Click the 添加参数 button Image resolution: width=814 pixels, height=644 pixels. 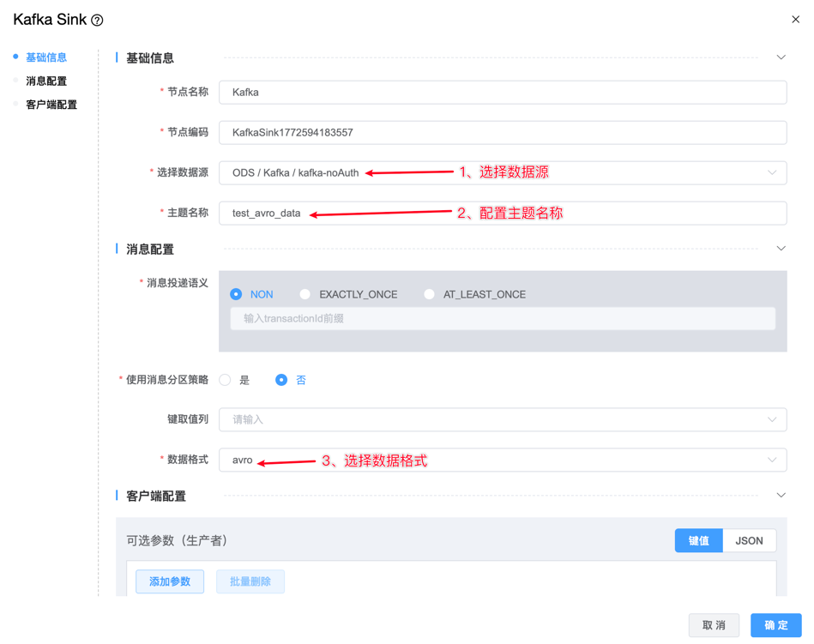170,581
